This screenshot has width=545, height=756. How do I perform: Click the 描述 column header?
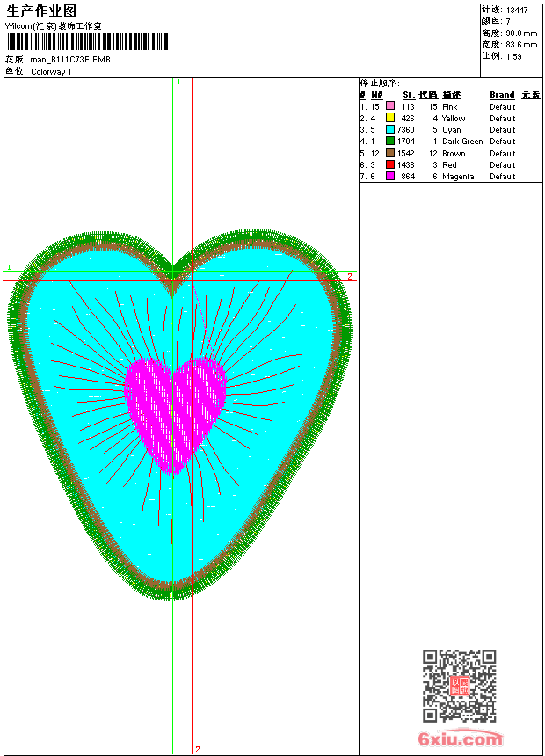(x=451, y=95)
